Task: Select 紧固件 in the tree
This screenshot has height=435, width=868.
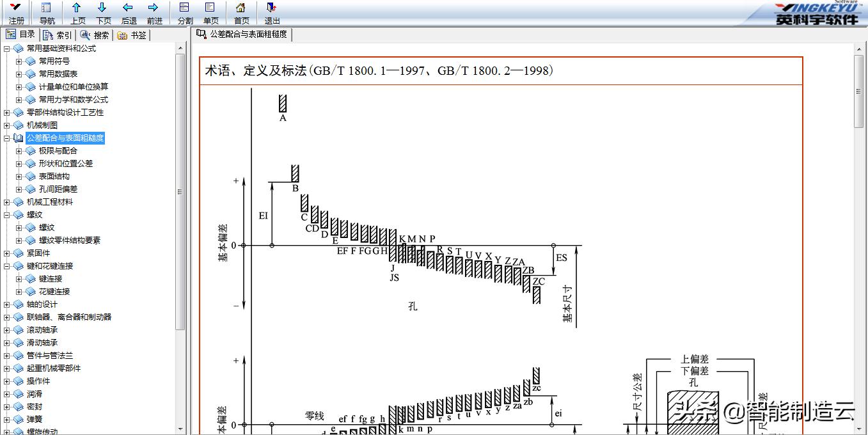Action: pos(38,253)
